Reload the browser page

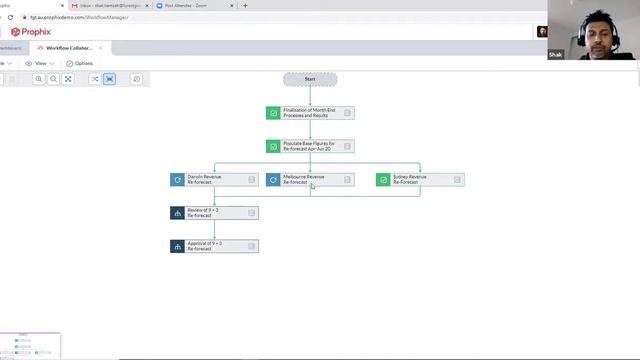(x=11, y=18)
